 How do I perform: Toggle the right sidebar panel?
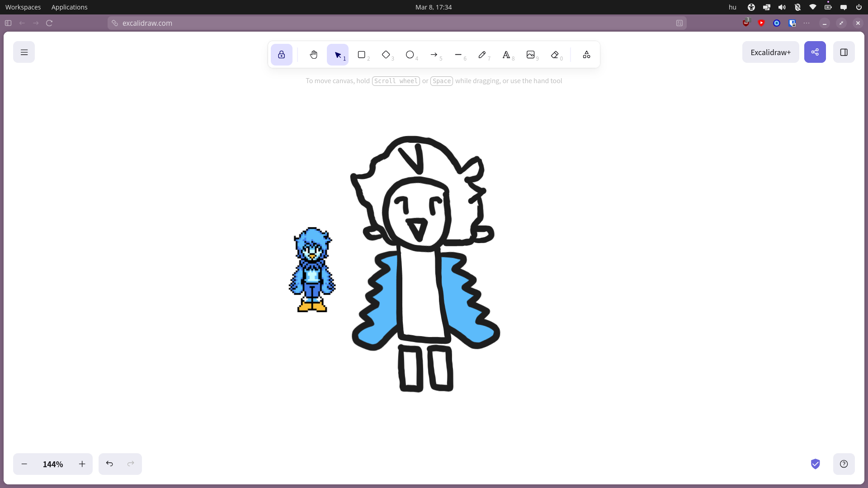844,52
